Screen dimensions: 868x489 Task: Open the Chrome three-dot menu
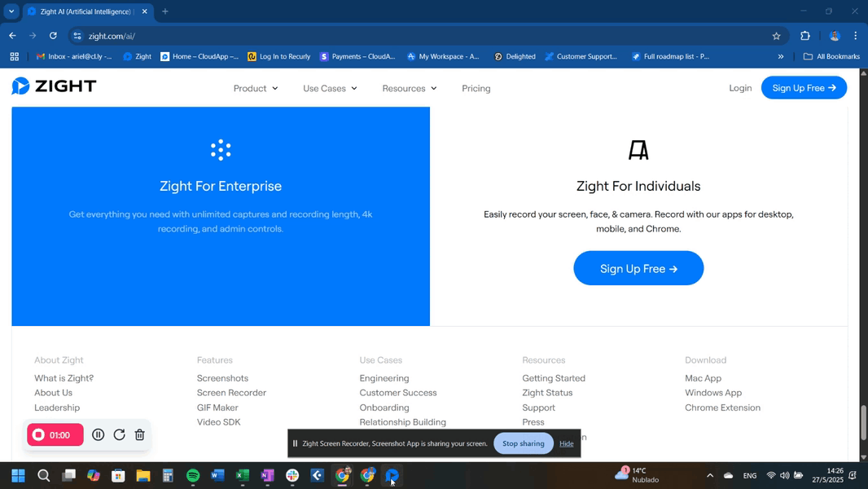pyautogui.click(x=855, y=36)
